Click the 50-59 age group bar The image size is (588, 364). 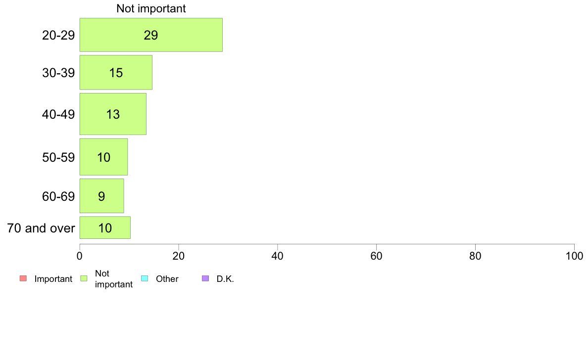coord(103,157)
